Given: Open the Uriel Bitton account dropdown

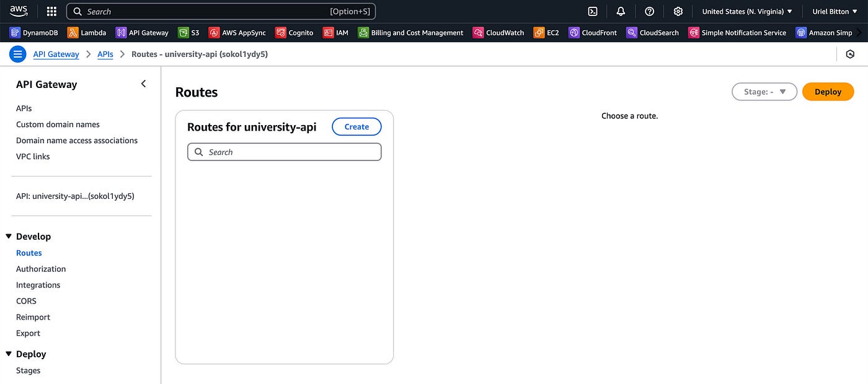Looking at the screenshot, I should (x=835, y=11).
